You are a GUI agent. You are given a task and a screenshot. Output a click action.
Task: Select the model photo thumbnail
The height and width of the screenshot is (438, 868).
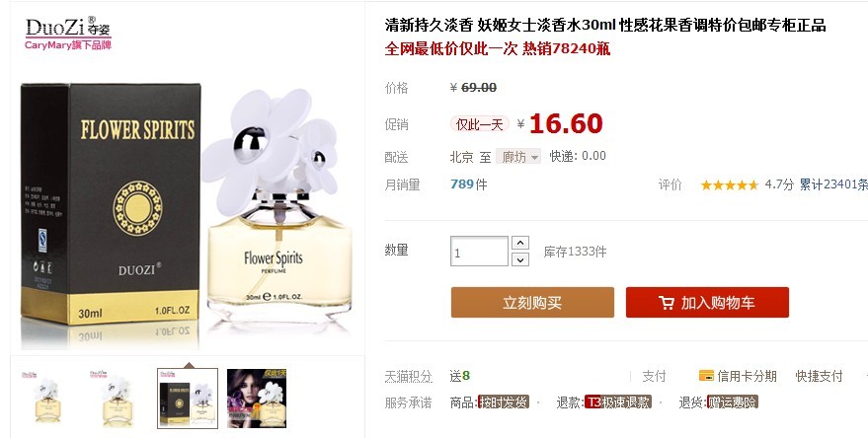(x=257, y=399)
